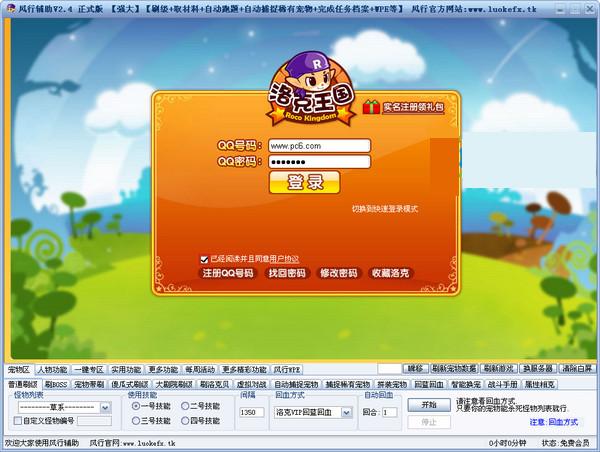Click the 瞬移 button
The height and width of the screenshot is (452, 600).
(x=416, y=369)
